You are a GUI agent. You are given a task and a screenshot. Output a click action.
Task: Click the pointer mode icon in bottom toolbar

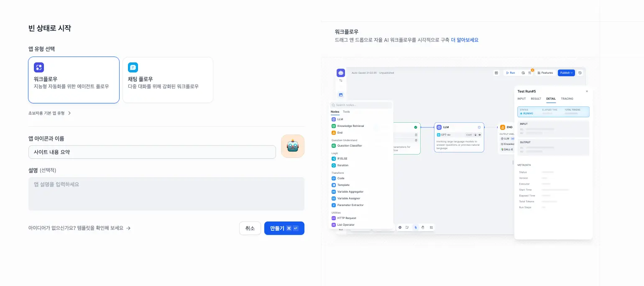pyautogui.click(x=415, y=227)
